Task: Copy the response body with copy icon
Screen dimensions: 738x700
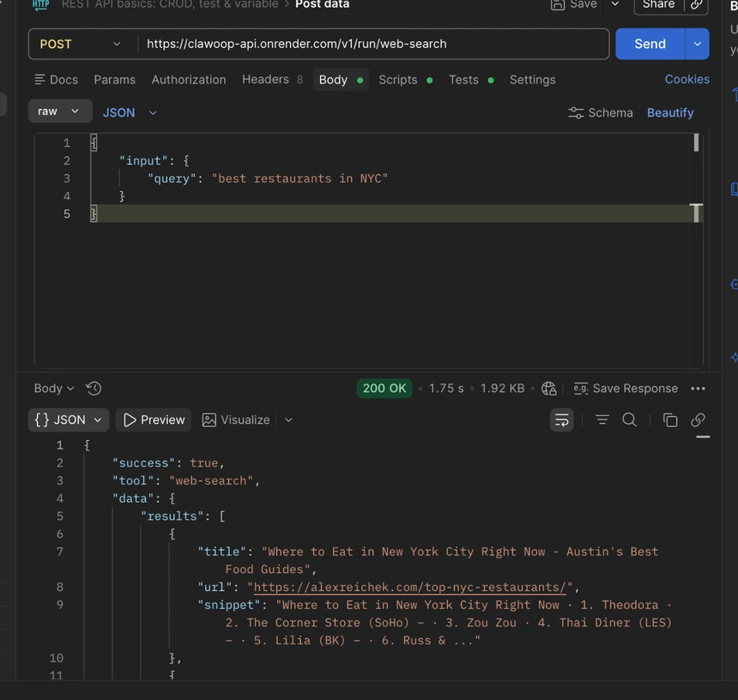Action: 670,419
